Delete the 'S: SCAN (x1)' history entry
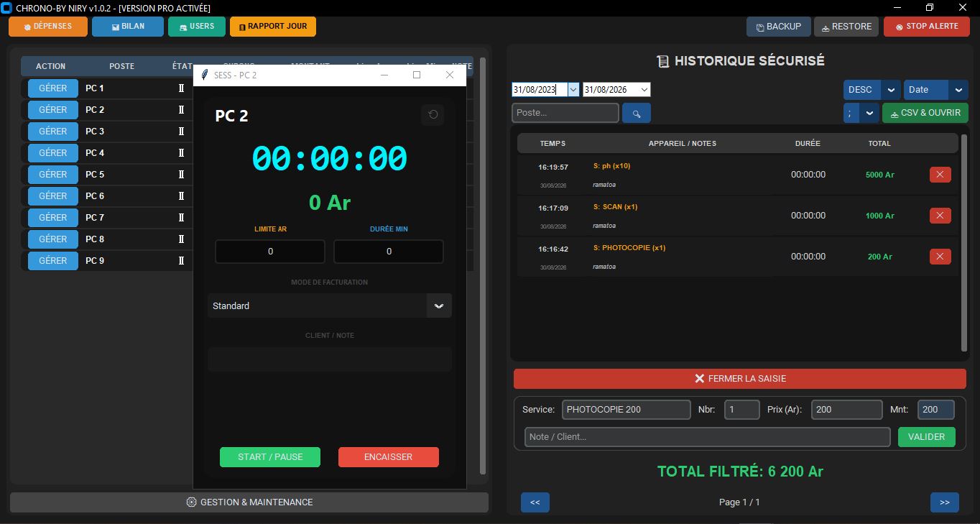980x524 pixels. [x=940, y=216]
